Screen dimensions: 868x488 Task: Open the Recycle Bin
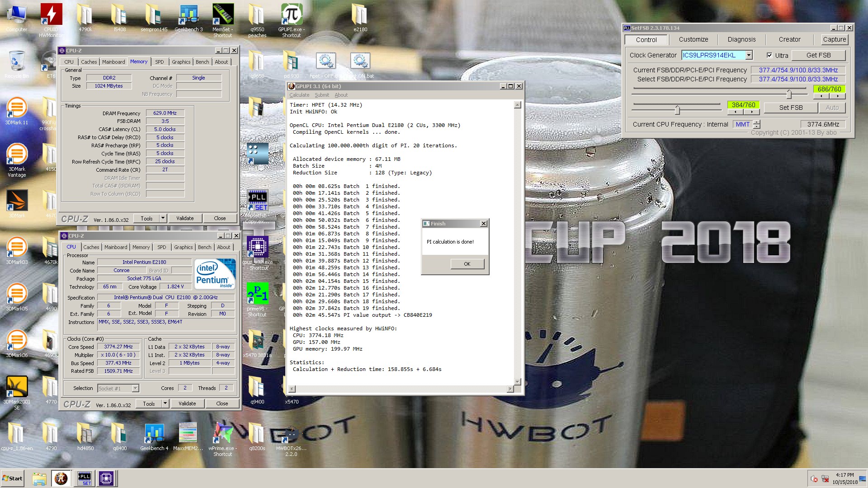17,65
